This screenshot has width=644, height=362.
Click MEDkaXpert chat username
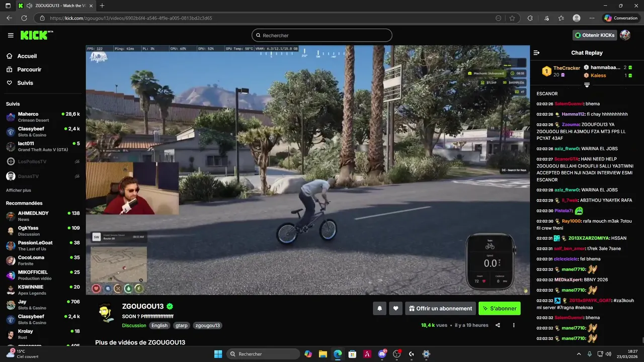568,280
